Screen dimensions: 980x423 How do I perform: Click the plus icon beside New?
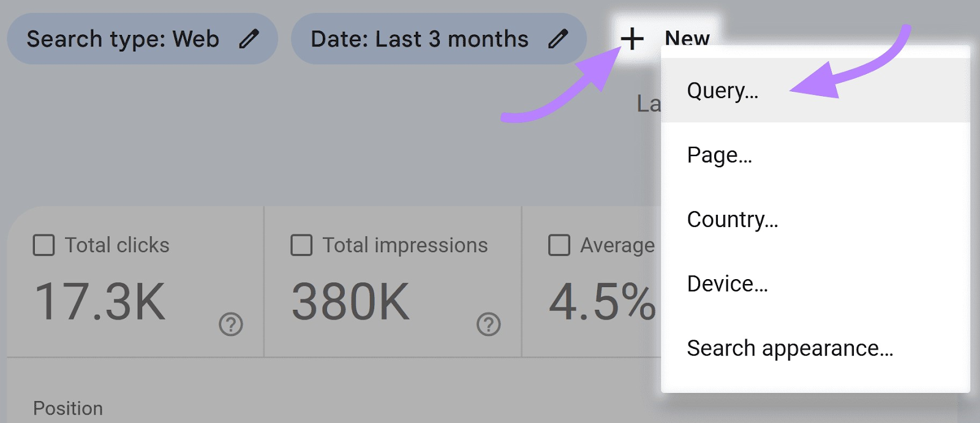coord(632,39)
